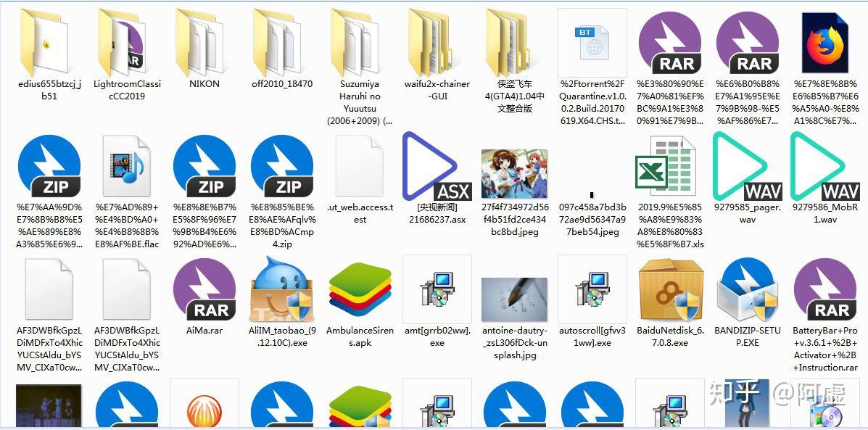
Task: Click the label off2010_18470
Action: [x=282, y=84]
